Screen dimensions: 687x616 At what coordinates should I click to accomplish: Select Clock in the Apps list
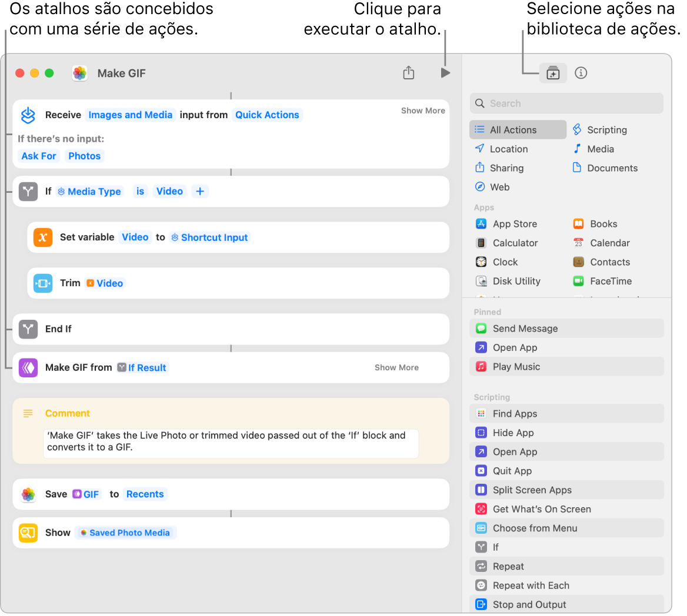497,262
